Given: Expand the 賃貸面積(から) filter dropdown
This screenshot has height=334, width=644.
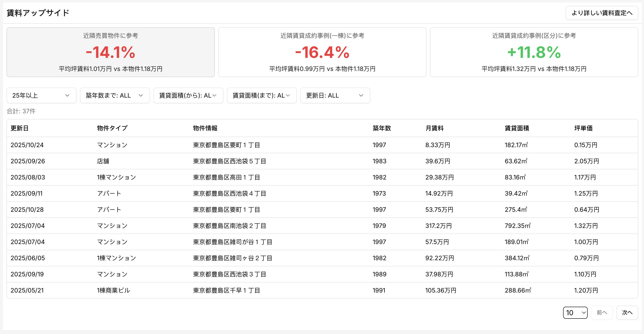Looking at the screenshot, I should 188,95.
